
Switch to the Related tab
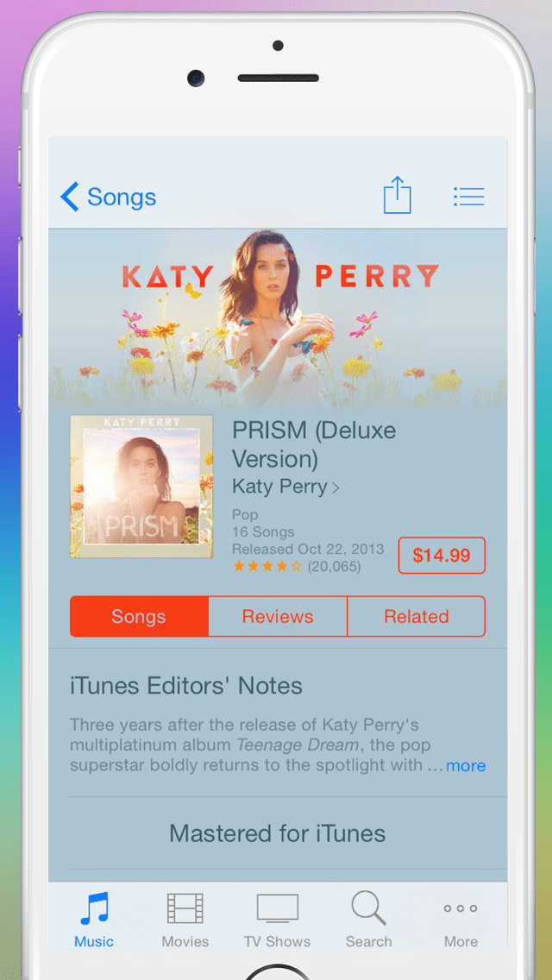point(417,616)
